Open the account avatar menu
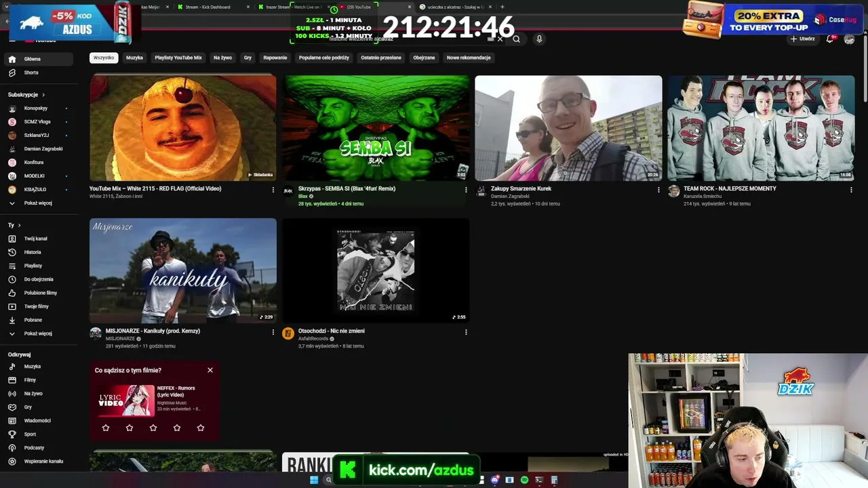 tap(849, 39)
